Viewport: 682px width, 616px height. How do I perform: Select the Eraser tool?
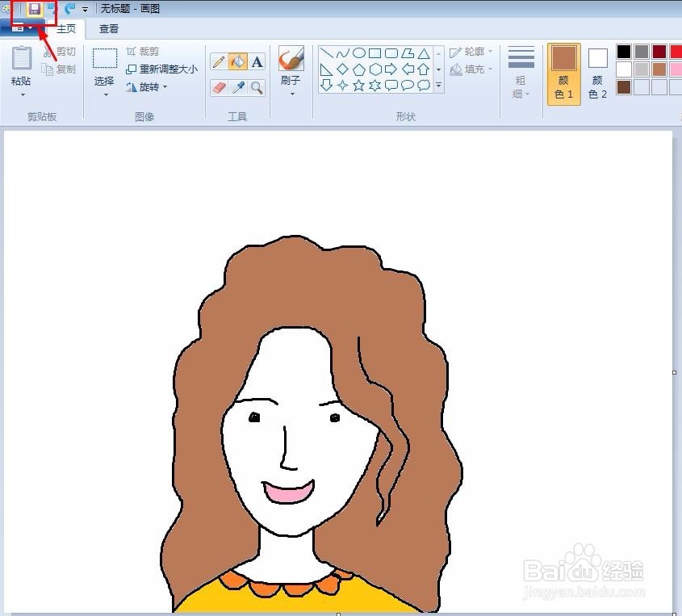[218, 86]
